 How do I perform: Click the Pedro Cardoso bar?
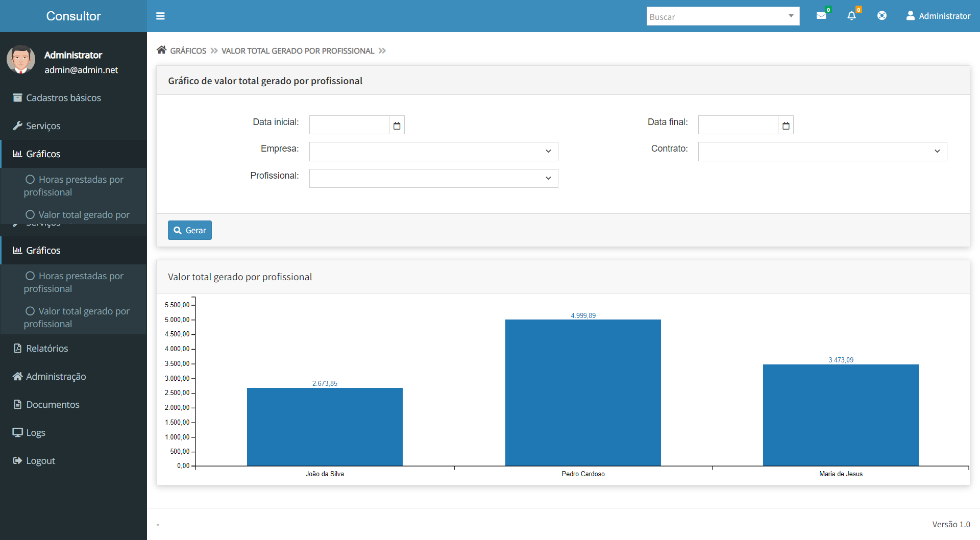pyautogui.click(x=583, y=392)
